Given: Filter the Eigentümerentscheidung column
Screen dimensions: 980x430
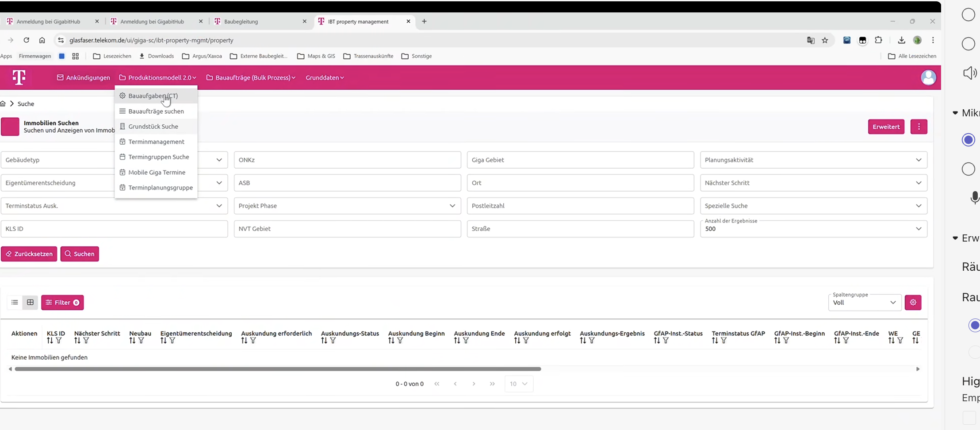Looking at the screenshot, I should pyautogui.click(x=172, y=341).
